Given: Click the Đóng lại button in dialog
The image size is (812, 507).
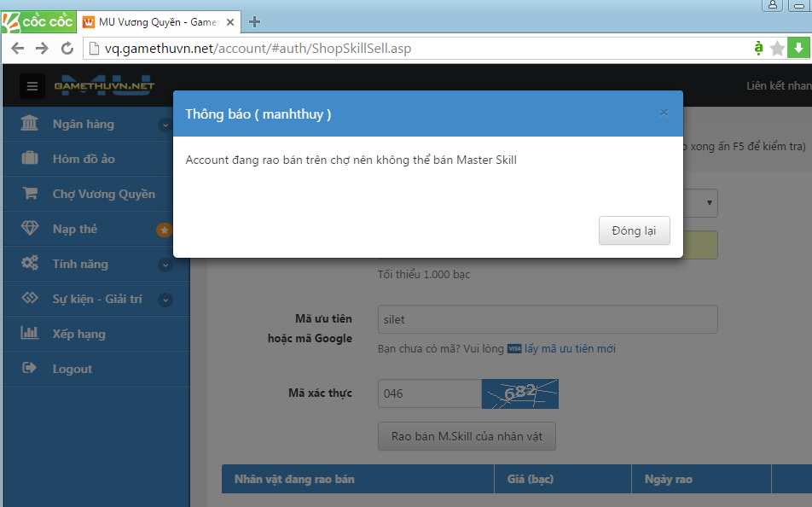Looking at the screenshot, I should click(634, 231).
